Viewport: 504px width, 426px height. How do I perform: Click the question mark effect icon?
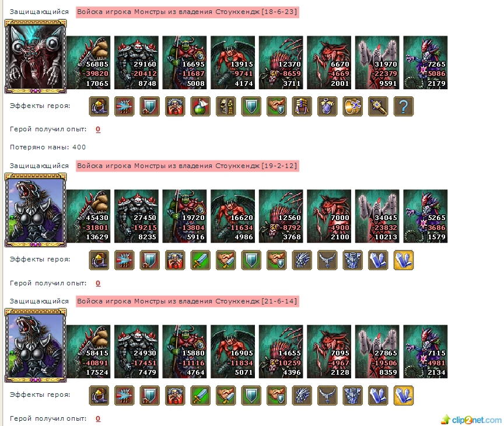(404, 106)
